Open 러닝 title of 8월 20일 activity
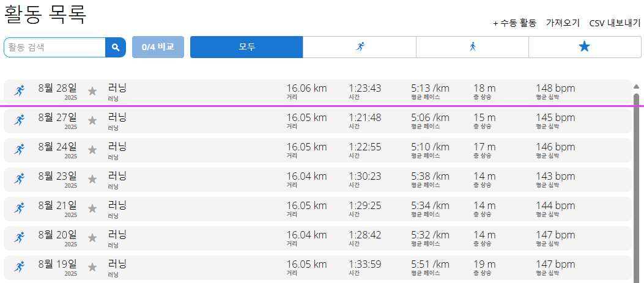The width and height of the screenshot is (644, 283). tap(117, 235)
